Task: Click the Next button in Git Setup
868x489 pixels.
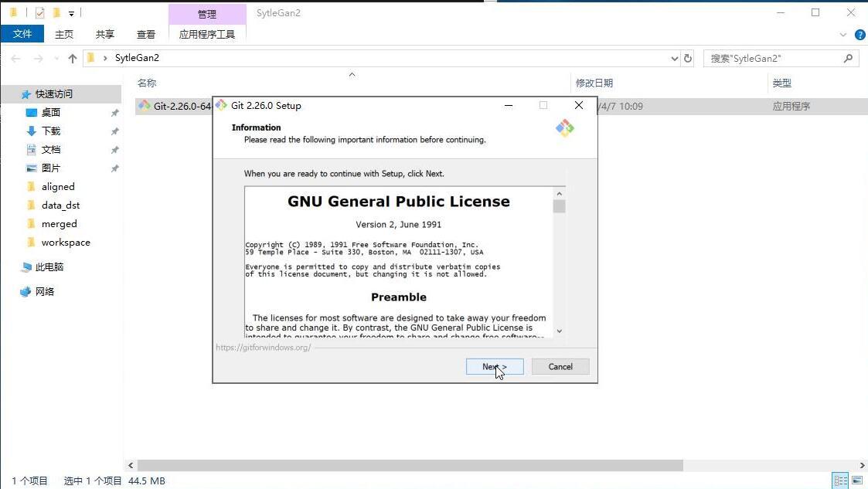Action: click(495, 366)
